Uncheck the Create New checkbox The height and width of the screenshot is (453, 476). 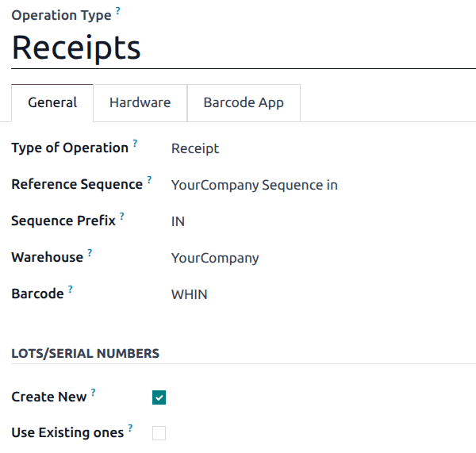[159, 397]
